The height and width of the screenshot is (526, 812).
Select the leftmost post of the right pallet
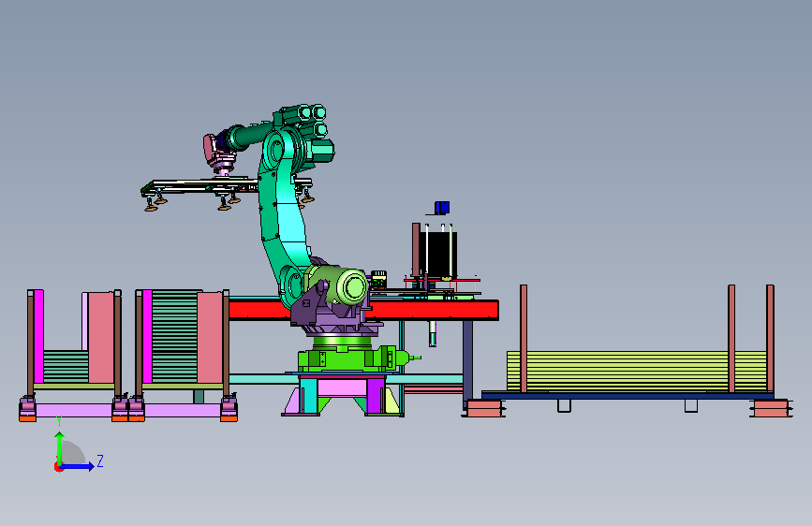[x=524, y=339]
